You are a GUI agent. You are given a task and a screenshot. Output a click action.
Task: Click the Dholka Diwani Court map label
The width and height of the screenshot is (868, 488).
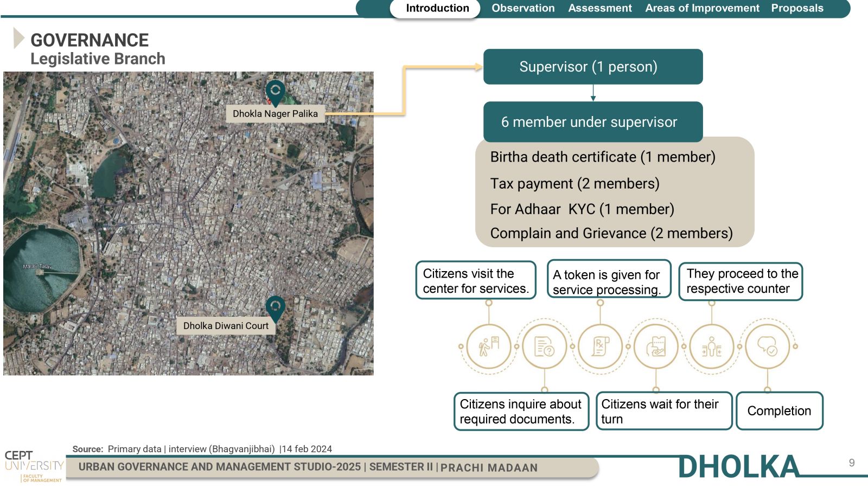[226, 325]
